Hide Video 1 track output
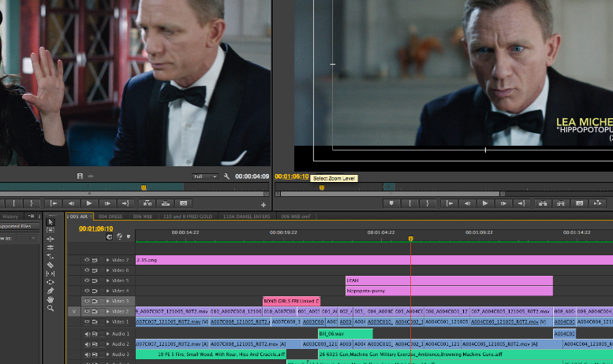This screenshot has height=364, width=613. [x=87, y=321]
